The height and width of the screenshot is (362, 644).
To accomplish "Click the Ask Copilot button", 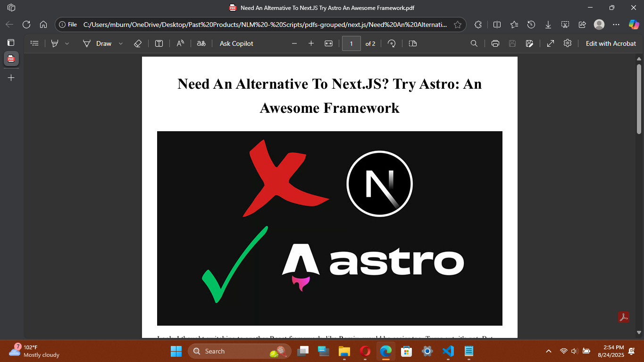I will (236, 43).
